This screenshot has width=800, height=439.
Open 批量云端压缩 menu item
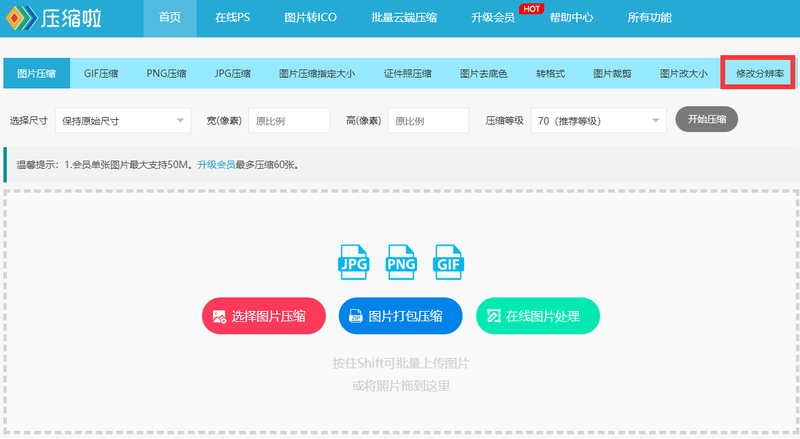pos(404,18)
